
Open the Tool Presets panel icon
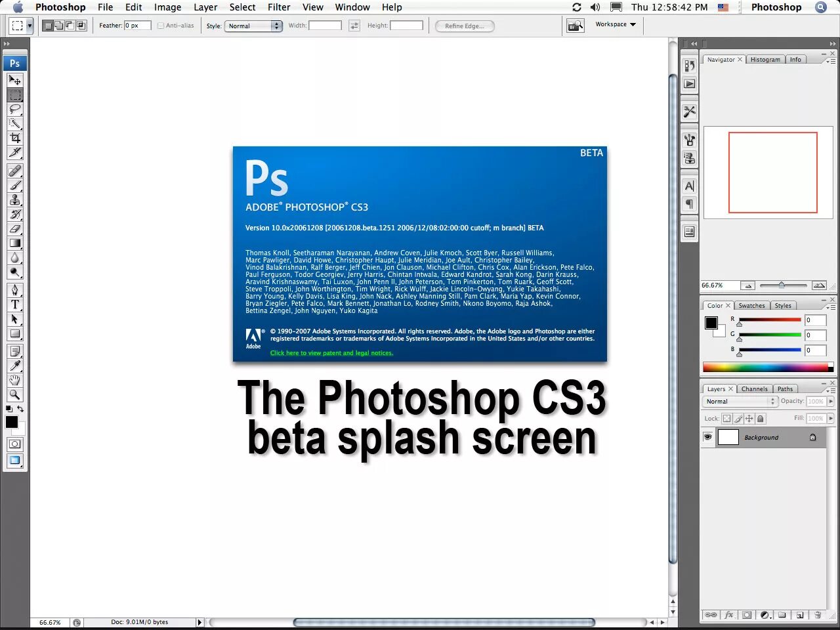[689, 112]
